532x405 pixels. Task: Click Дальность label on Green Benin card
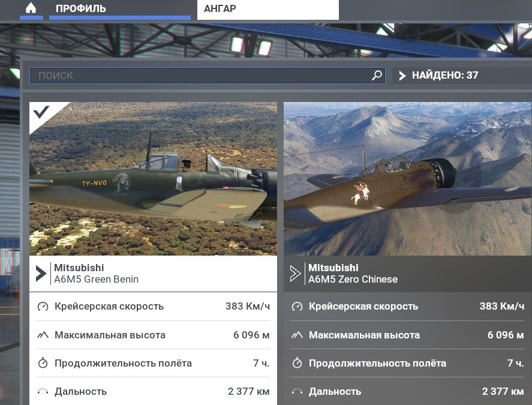click(x=81, y=392)
